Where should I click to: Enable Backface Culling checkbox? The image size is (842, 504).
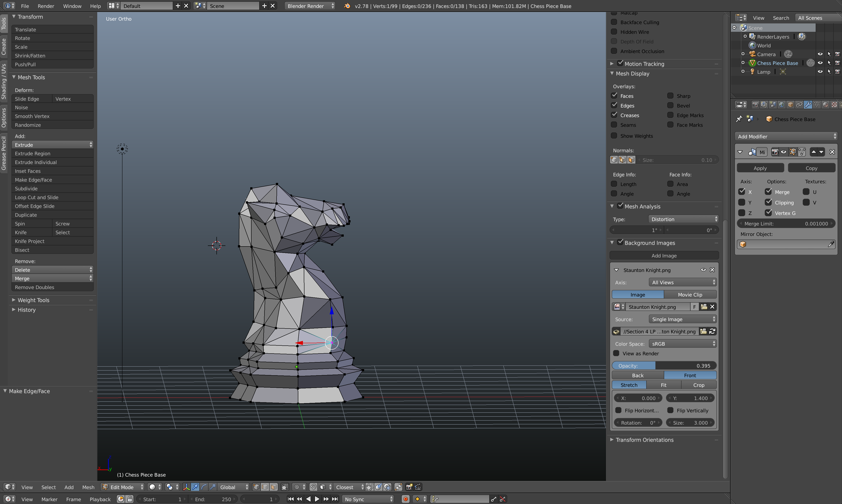614,22
